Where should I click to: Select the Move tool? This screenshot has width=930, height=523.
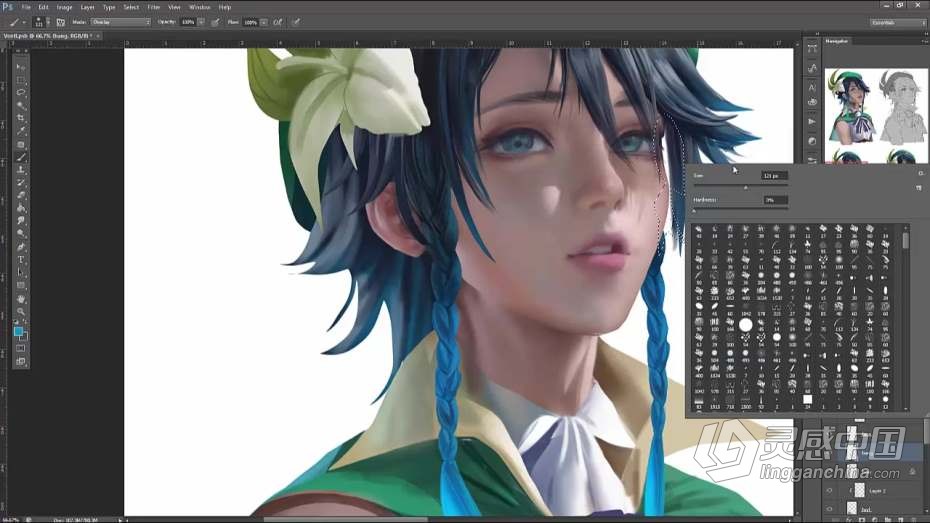click(x=21, y=67)
